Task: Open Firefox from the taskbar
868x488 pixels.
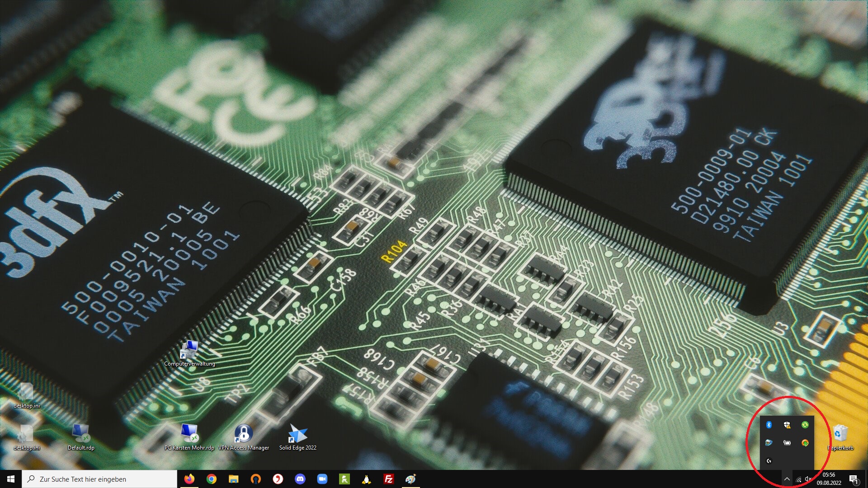Action: [189, 479]
